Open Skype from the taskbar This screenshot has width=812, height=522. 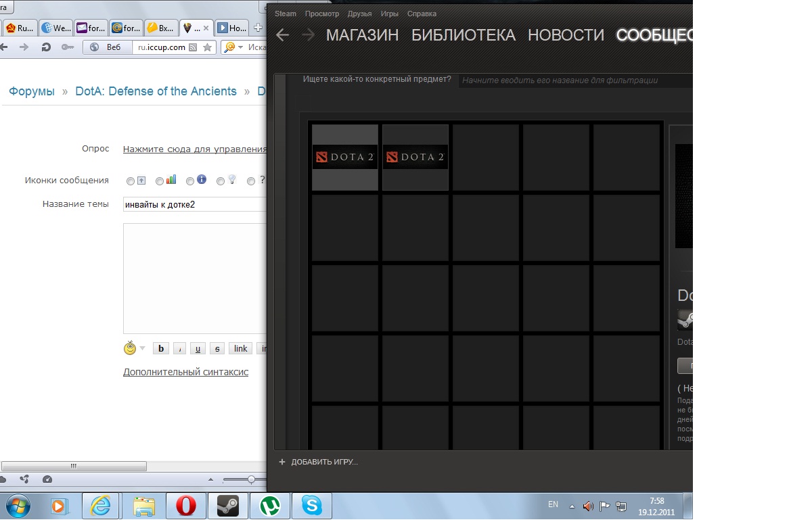[312, 506]
